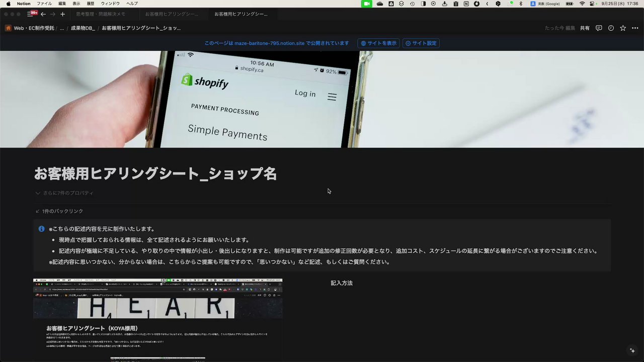This screenshot has width=644, height=362.
Task: Open clipboard icon in menu bar
Action: tap(456, 4)
